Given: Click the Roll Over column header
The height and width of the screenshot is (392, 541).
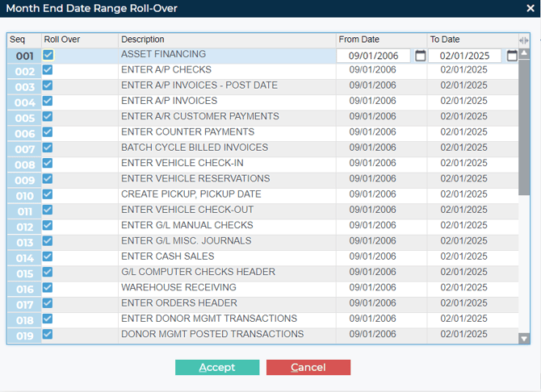Looking at the screenshot, I should [x=79, y=40].
